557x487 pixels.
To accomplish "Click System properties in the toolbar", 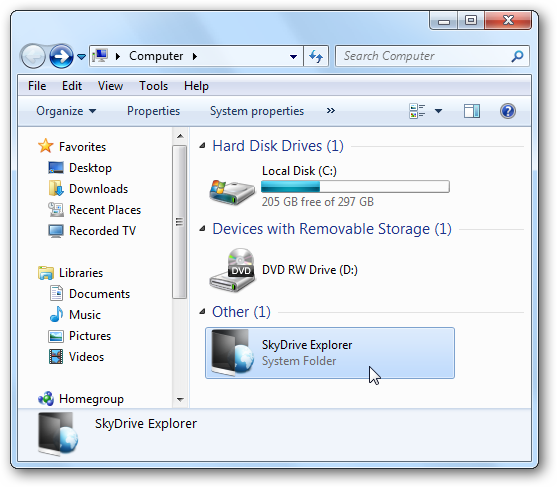I will coord(257,111).
